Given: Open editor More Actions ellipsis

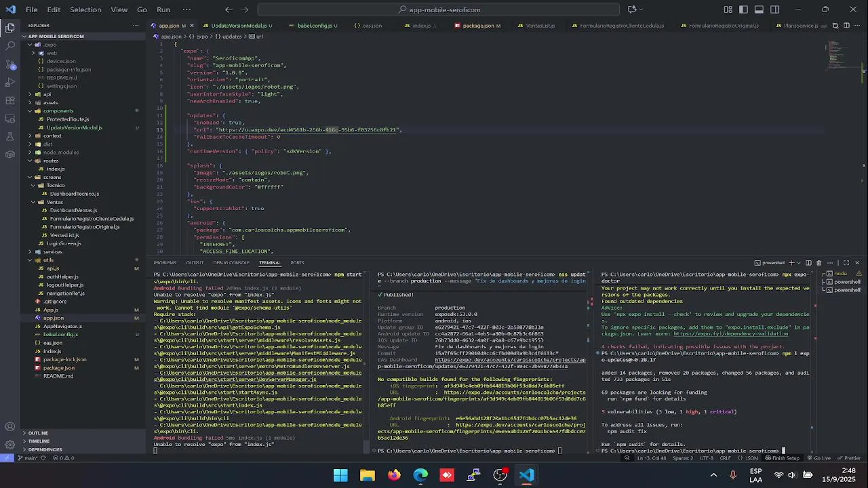Looking at the screenshot, I should coord(857,26).
